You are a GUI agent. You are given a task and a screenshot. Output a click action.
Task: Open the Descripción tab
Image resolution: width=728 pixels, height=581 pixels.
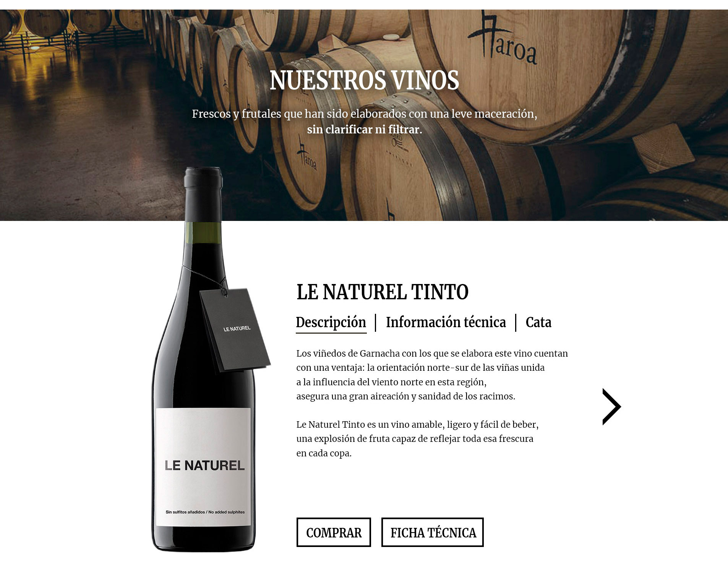click(x=331, y=322)
